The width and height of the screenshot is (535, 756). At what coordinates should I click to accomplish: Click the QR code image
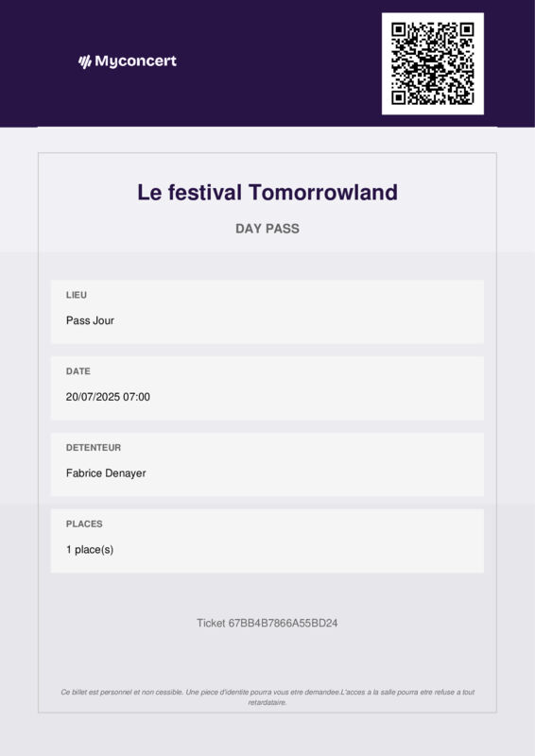pyautogui.click(x=433, y=63)
